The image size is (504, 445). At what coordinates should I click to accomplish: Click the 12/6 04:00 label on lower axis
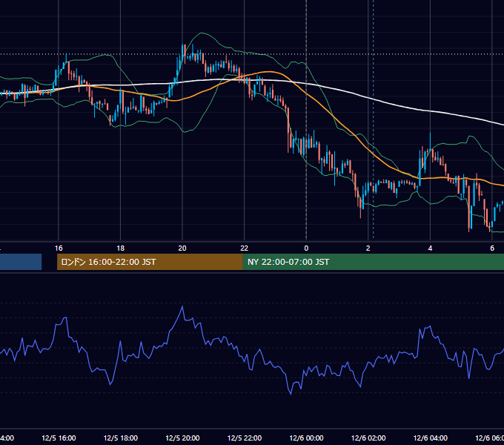click(x=431, y=438)
